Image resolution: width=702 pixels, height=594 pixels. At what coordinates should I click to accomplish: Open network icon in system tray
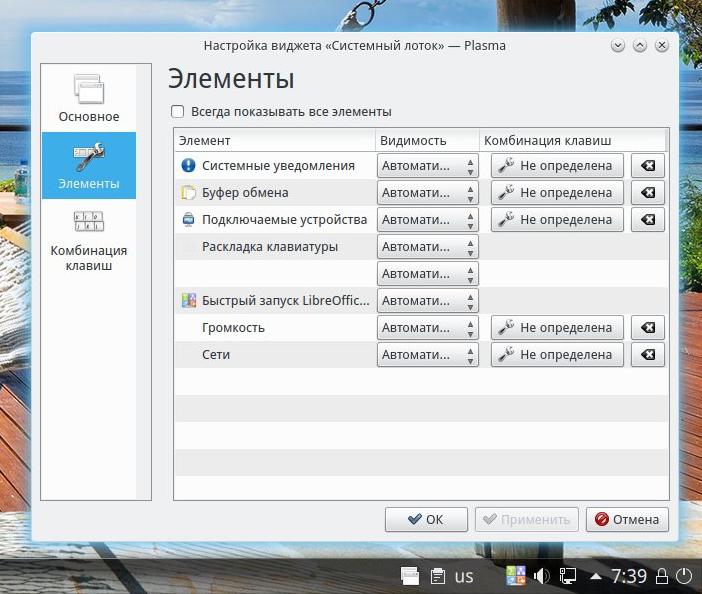click(567, 576)
